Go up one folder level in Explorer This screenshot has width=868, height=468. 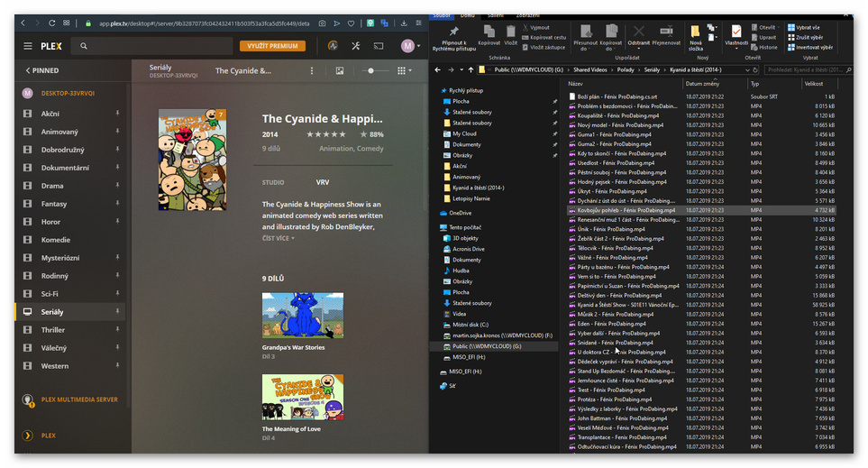click(x=471, y=69)
